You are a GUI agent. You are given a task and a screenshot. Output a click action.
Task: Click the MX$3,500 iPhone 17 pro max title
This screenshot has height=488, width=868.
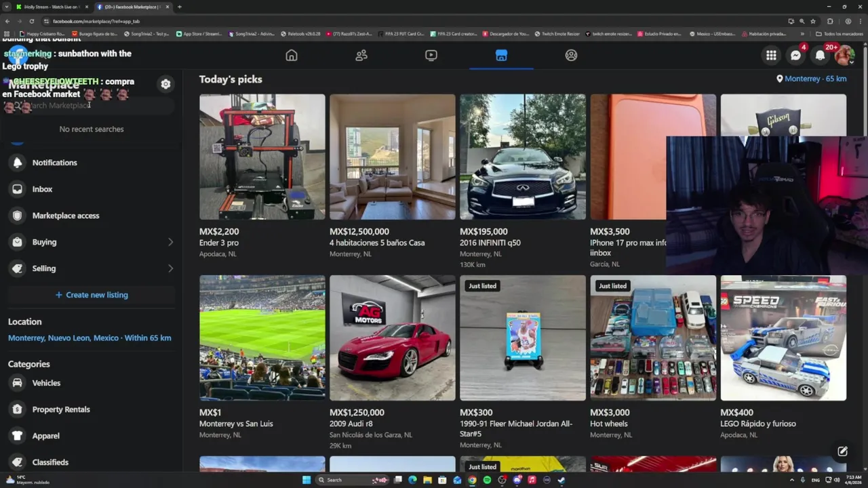(x=628, y=247)
